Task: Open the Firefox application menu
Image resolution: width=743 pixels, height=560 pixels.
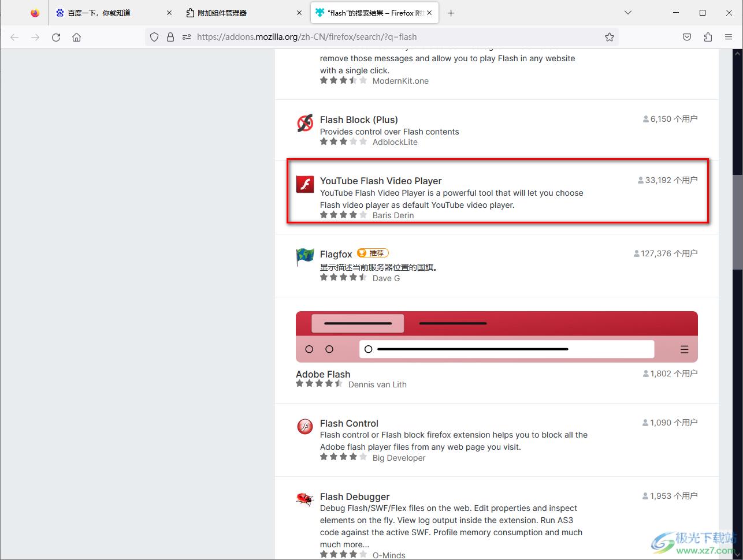Action: point(729,37)
